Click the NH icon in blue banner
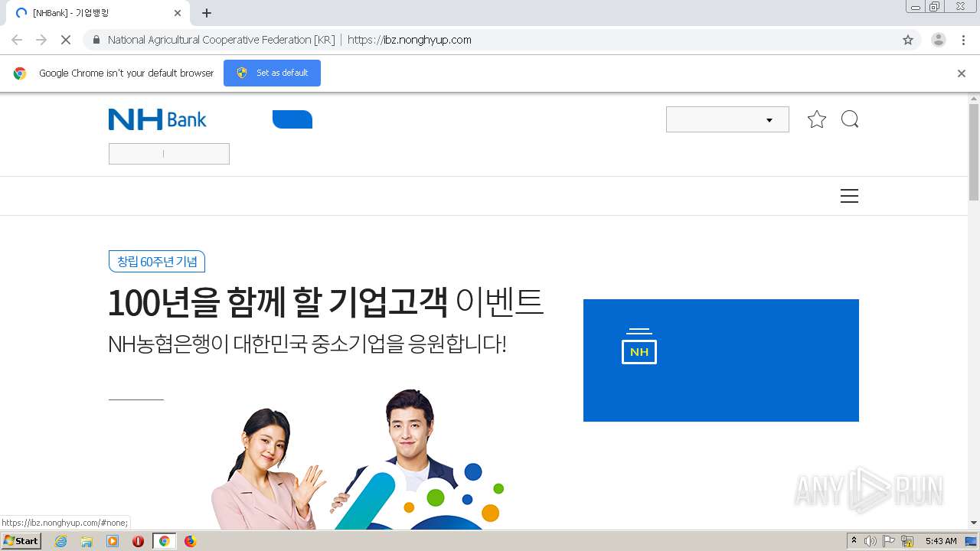This screenshot has width=980, height=551. pos(639,346)
